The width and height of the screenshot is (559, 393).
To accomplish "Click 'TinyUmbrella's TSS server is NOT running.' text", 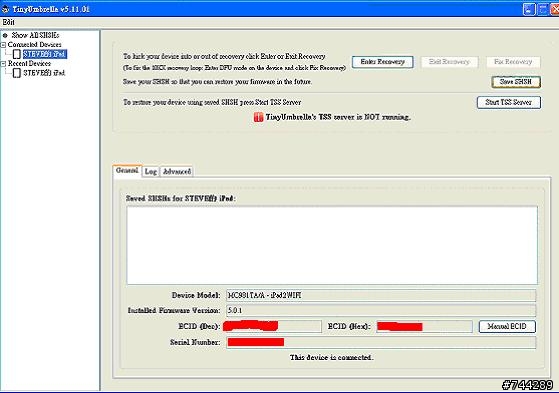I will (338, 117).
